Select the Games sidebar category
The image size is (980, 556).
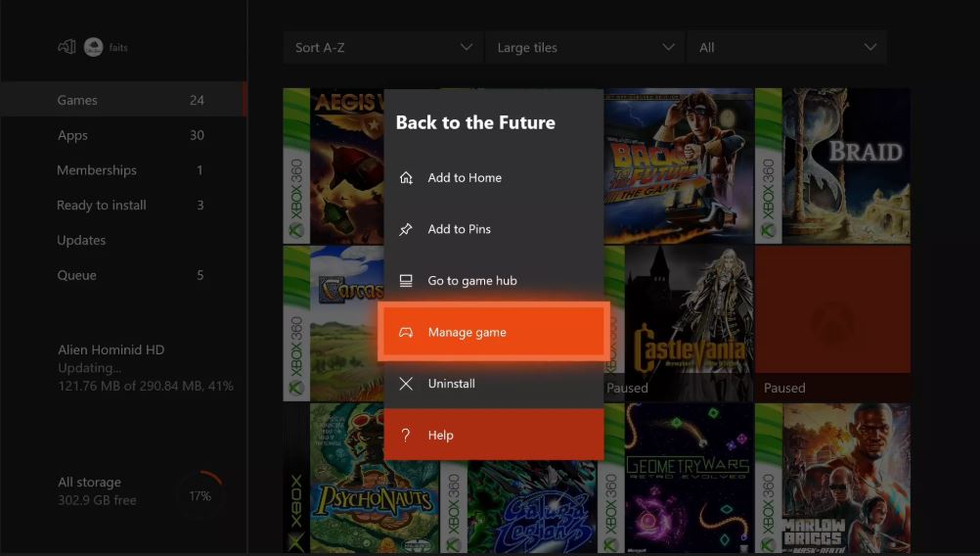click(123, 100)
